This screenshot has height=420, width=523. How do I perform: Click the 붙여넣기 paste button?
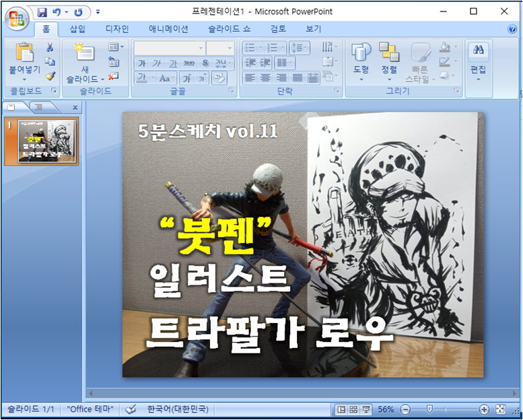pos(24,57)
